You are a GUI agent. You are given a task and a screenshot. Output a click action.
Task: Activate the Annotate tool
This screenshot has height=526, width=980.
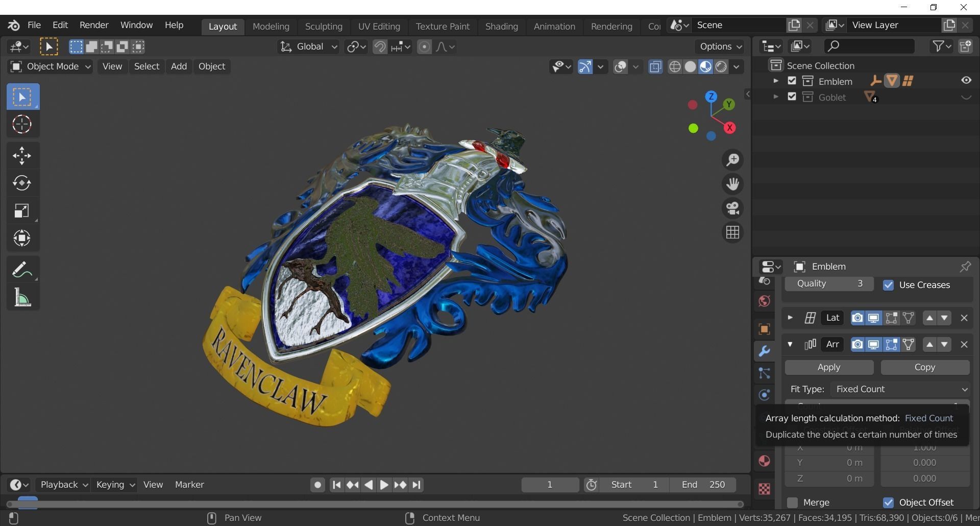point(22,269)
